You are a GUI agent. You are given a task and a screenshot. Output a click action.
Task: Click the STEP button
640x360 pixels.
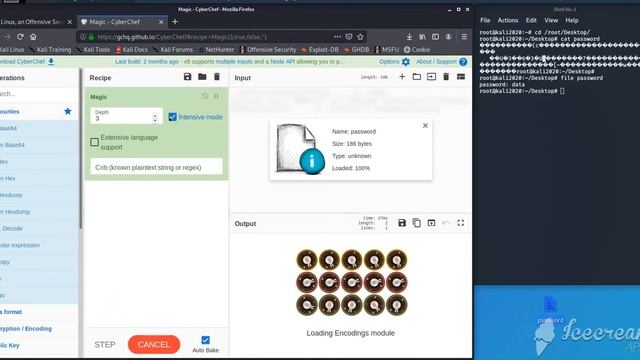tap(105, 344)
